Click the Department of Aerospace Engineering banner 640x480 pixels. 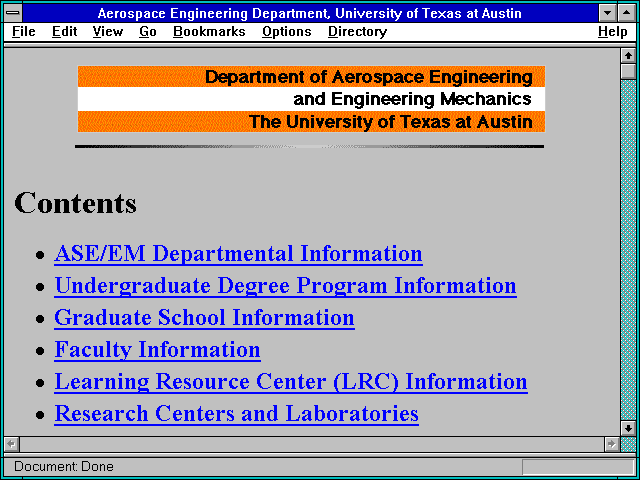tap(311, 99)
